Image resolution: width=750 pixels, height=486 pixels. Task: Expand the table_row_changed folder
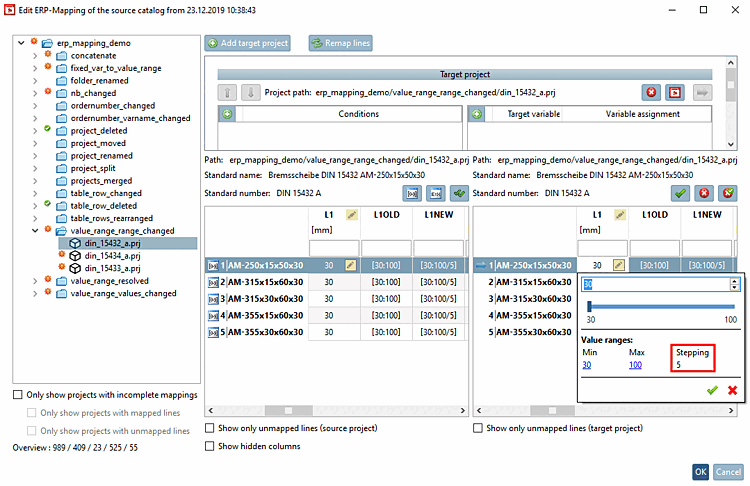point(35,193)
